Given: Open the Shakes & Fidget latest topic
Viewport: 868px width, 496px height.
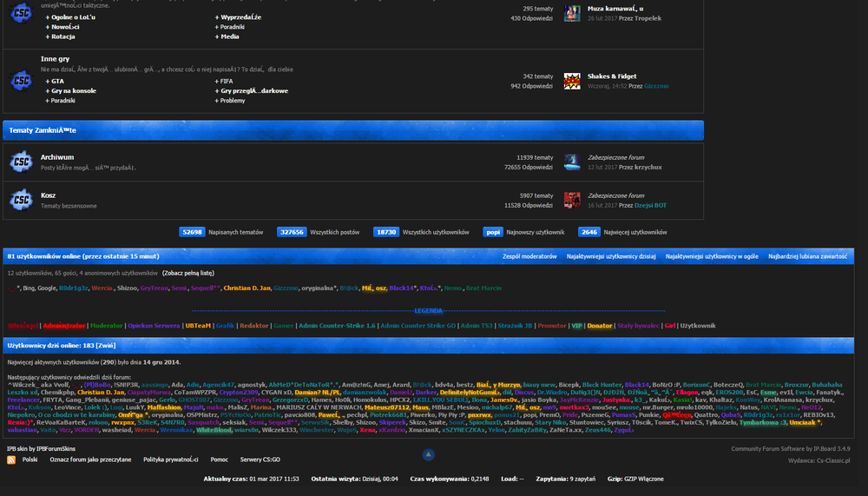Looking at the screenshot, I should [612, 76].
